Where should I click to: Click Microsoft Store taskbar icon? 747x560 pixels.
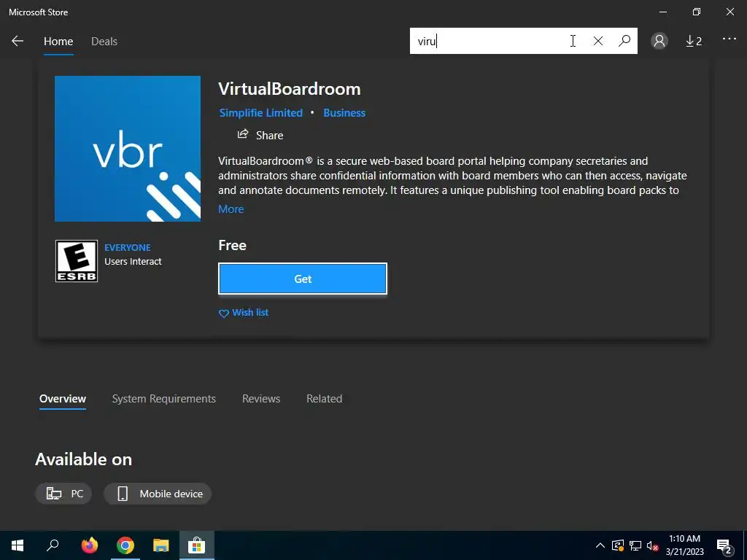pyautogui.click(x=196, y=545)
